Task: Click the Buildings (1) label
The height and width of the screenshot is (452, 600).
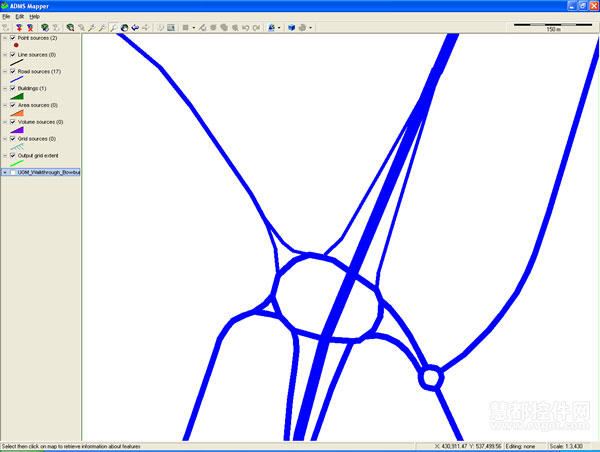Action: pyautogui.click(x=32, y=88)
